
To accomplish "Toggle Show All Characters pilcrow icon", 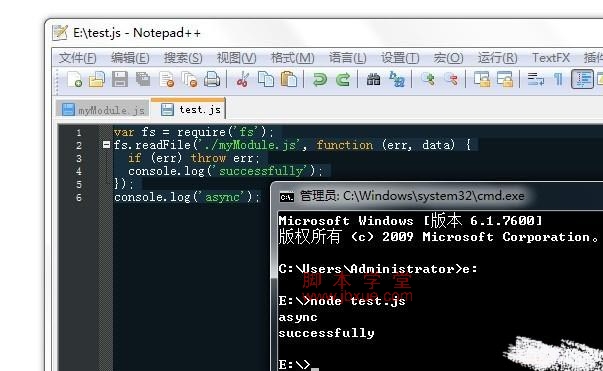I will [x=558, y=80].
